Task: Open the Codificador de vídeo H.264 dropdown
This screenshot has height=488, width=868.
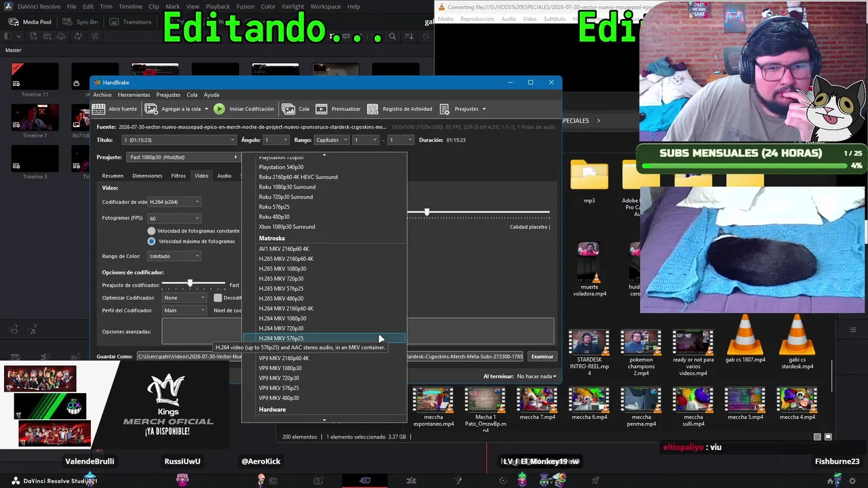Action: point(174,202)
